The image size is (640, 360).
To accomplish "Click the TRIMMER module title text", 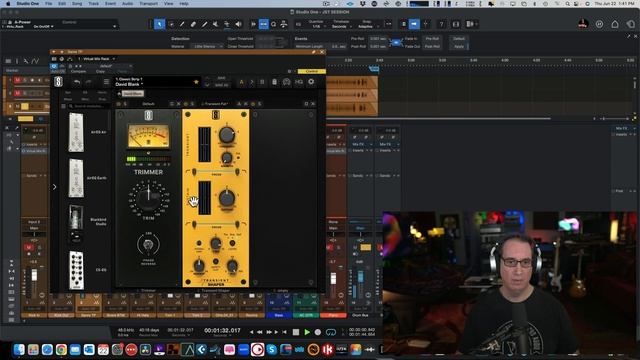I will pos(149,172).
